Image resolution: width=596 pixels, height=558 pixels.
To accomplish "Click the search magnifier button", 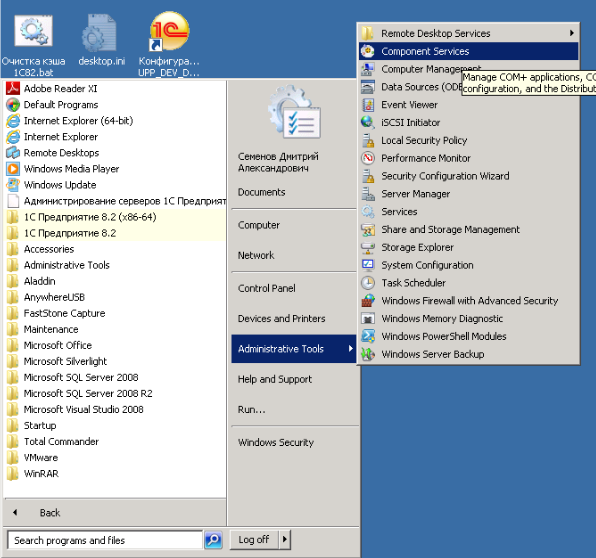I will (213, 540).
